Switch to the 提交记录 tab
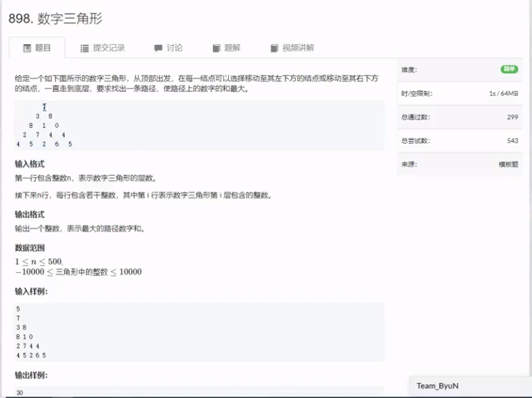Screen dimensions: 532x398 (102, 48)
